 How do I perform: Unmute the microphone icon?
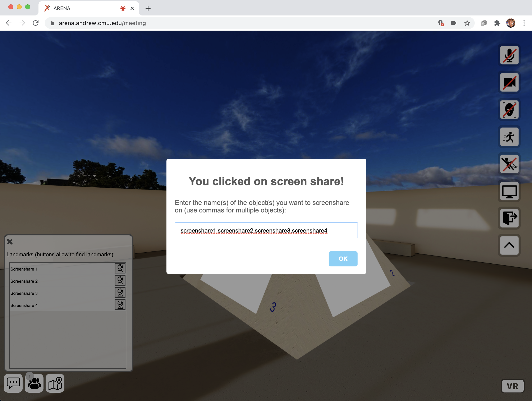pos(509,56)
